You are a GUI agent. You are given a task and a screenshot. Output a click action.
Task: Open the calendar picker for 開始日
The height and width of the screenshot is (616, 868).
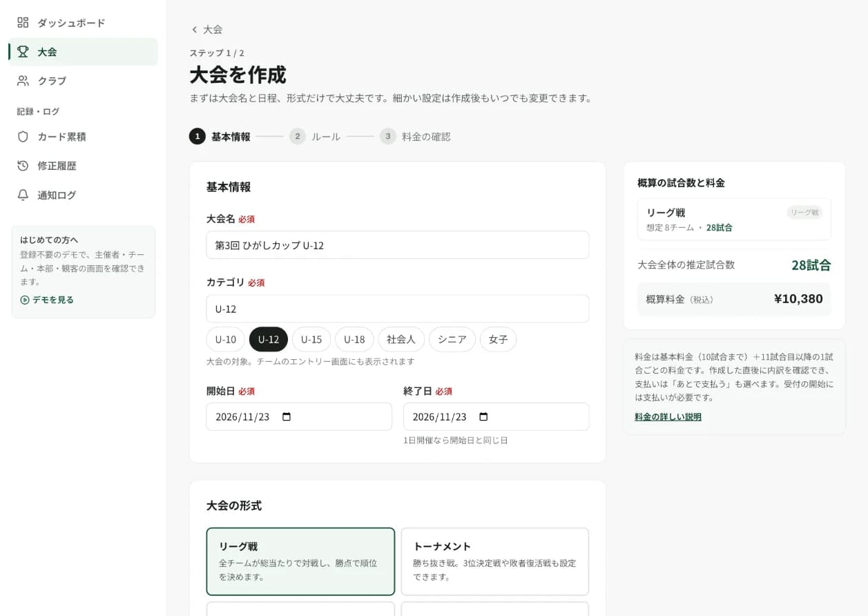(x=287, y=417)
